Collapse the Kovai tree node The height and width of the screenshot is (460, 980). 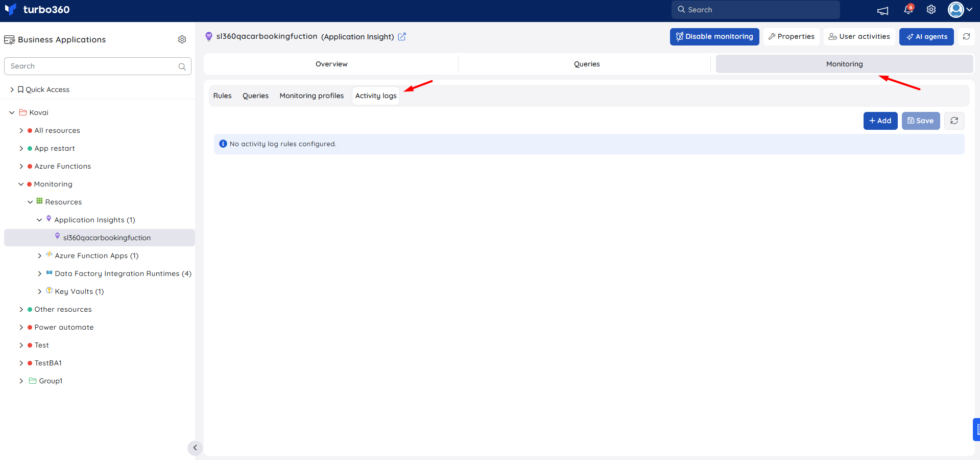point(12,112)
